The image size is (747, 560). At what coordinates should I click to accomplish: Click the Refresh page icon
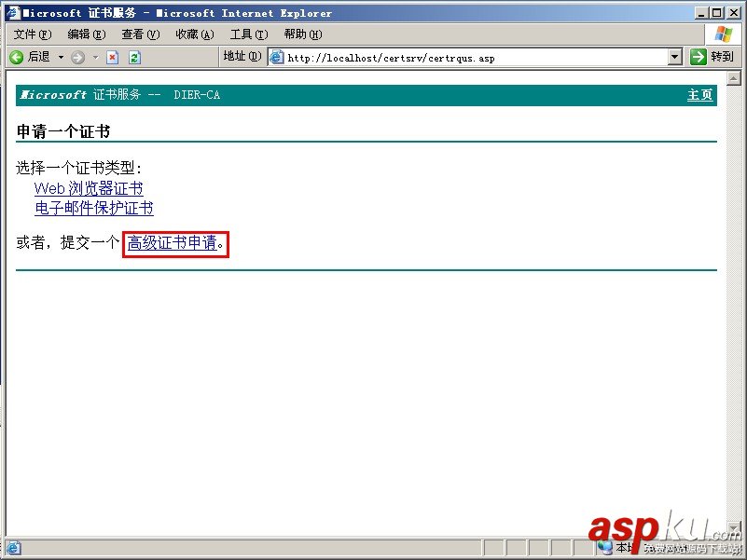[x=135, y=58]
